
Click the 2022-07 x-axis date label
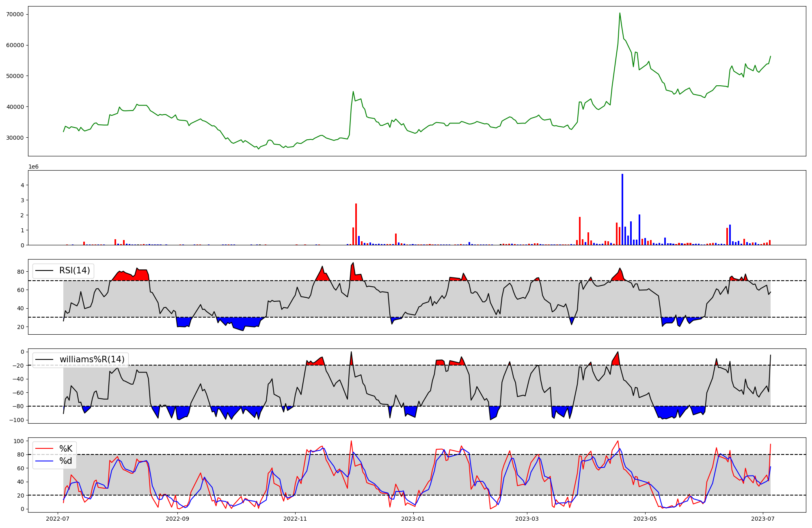tap(58, 519)
